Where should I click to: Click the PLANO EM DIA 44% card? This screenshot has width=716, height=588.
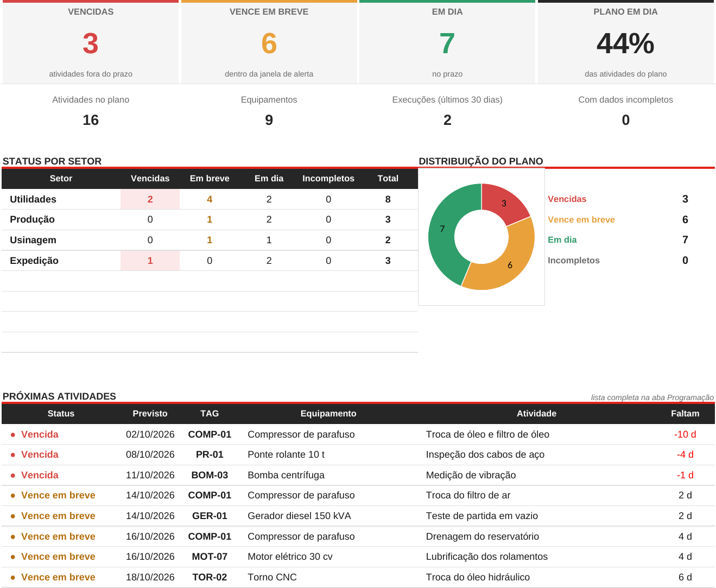click(x=626, y=42)
